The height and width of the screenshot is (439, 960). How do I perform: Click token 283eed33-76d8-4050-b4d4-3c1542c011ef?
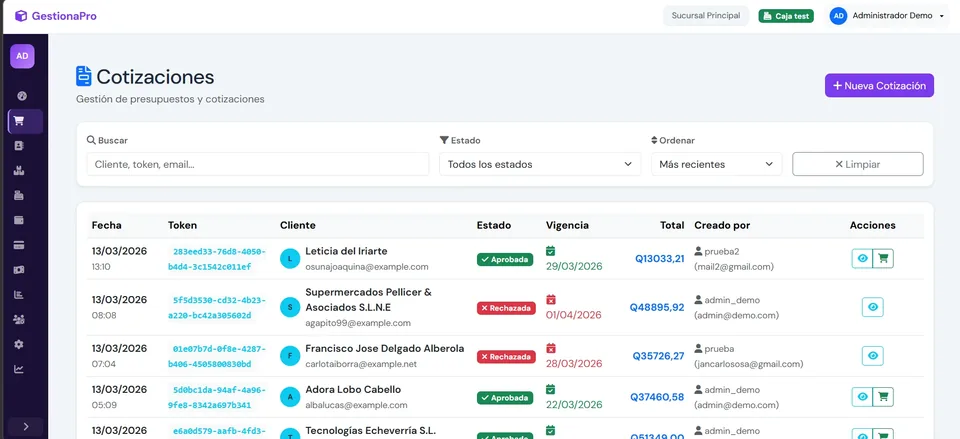(x=217, y=259)
